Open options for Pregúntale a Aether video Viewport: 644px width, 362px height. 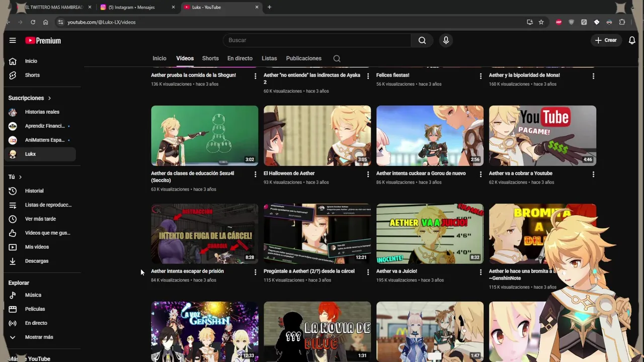tap(368, 272)
